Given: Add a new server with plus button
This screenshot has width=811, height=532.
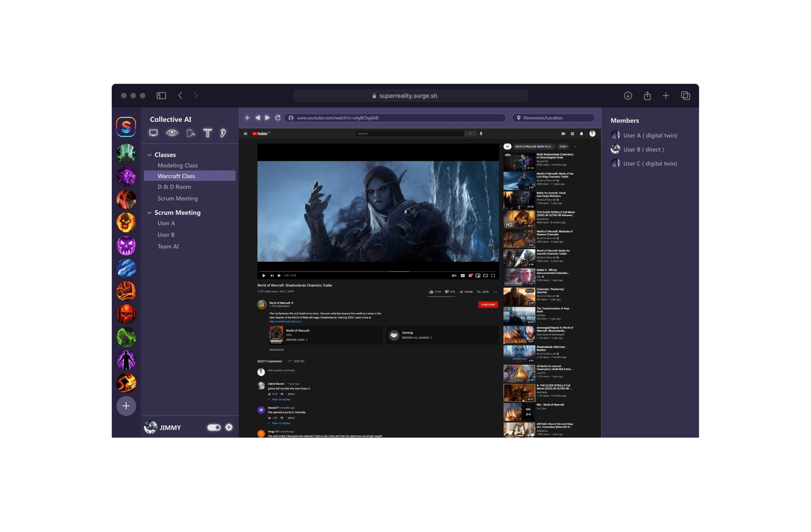Looking at the screenshot, I should pyautogui.click(x=127, y=406).
